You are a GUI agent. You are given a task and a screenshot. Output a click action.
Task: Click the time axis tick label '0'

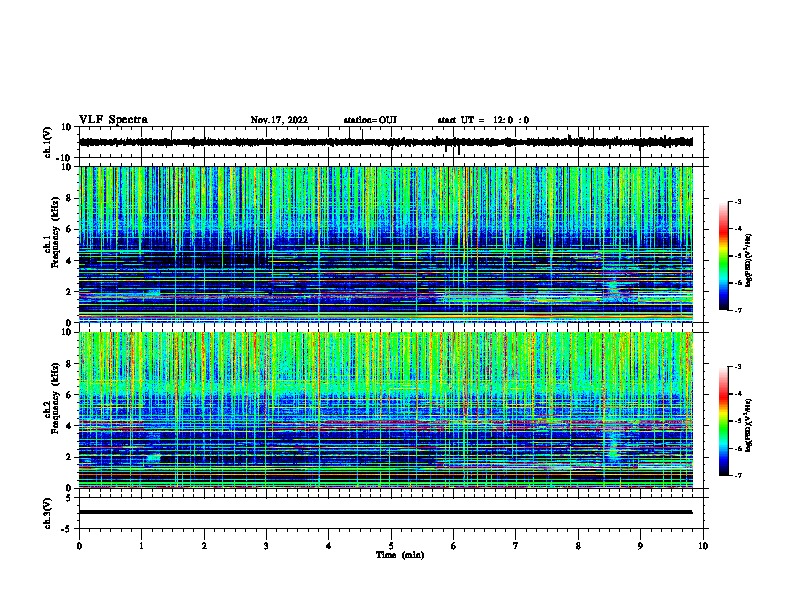(79, 546)
